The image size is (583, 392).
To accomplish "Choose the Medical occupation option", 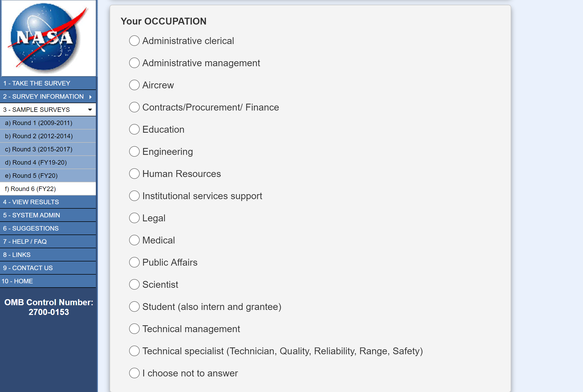I will [134, 240].
